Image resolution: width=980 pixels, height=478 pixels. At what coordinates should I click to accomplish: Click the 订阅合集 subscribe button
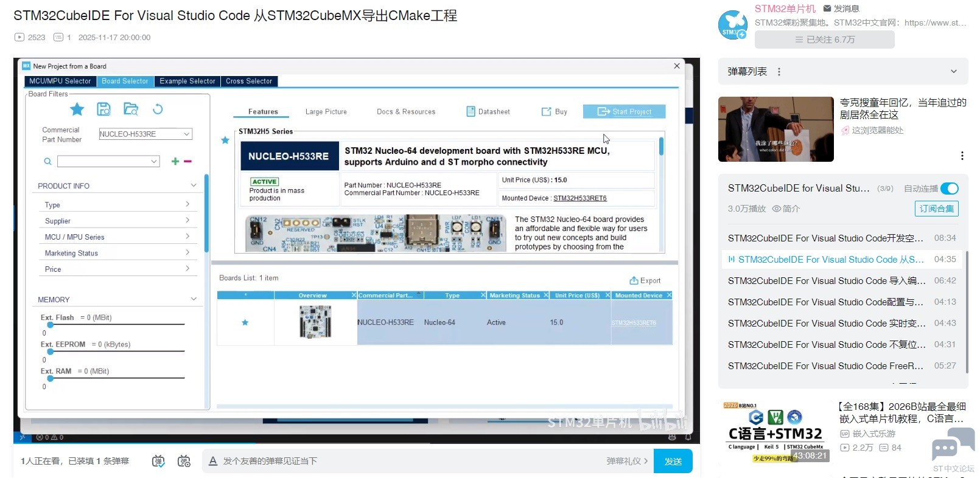[x=937, y=209]
